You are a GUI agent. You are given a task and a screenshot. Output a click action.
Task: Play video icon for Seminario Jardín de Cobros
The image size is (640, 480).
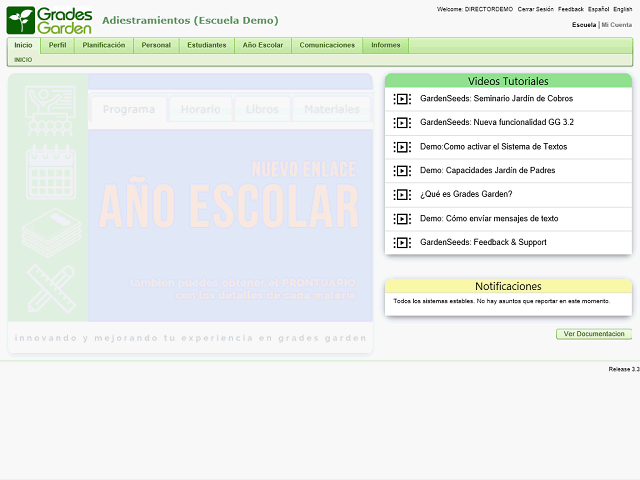pyautogui.click(x=402, y=99)
